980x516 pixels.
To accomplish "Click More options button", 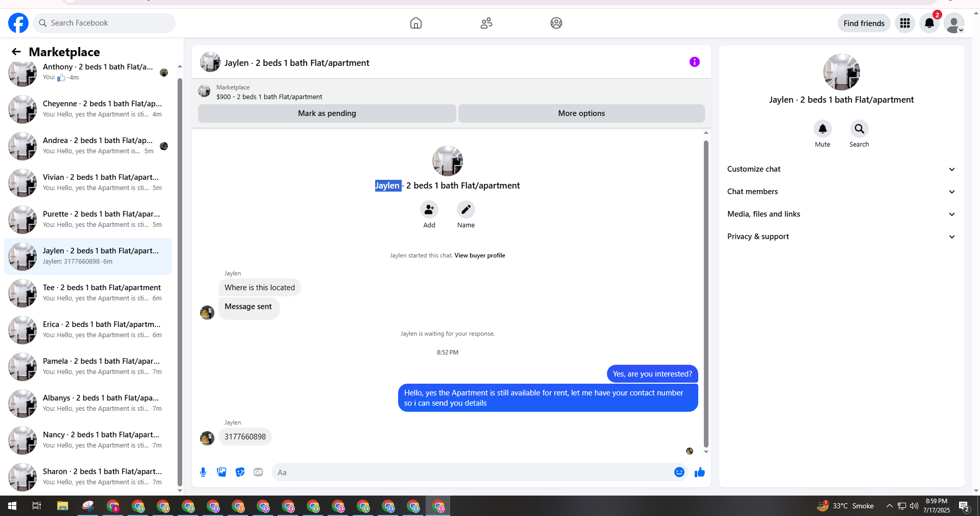I will [x=581, y=113].
